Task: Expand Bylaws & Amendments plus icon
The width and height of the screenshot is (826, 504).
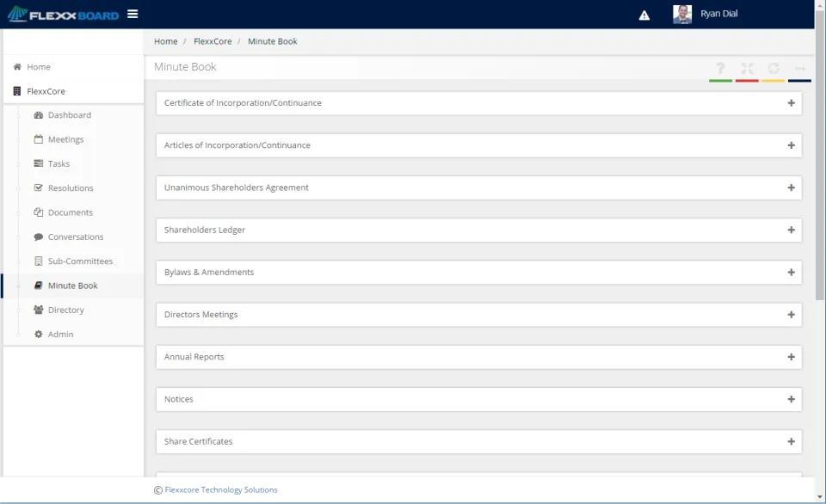Action: (x=792, y=273)
